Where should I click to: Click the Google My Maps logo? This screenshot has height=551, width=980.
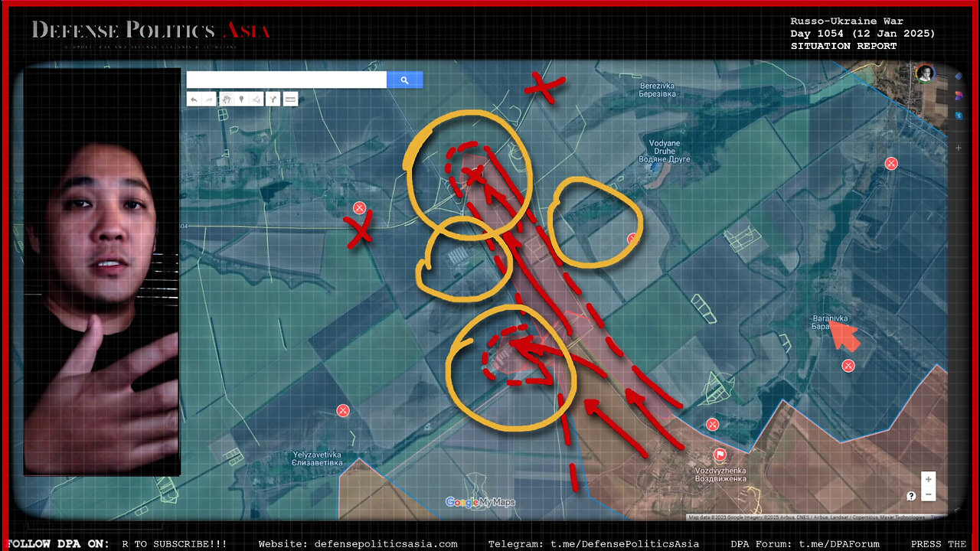pyautogui.click(x=480, y=503)
